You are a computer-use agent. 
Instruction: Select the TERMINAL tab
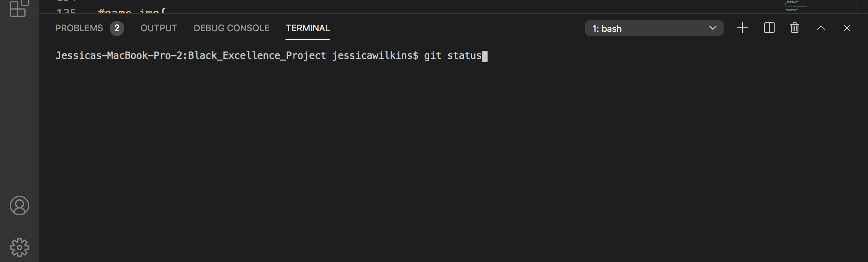click(x=308, y=28)
